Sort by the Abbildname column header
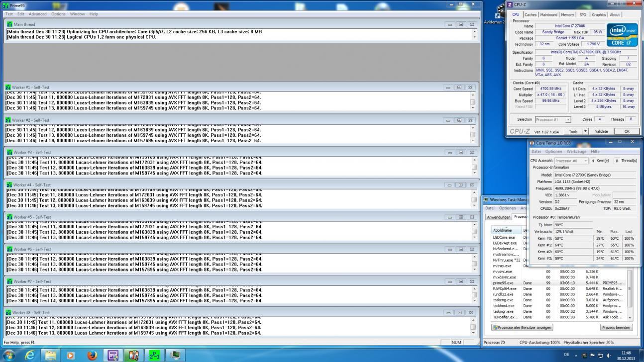This screenshot has width=644, height=362. tap(506, 230)
